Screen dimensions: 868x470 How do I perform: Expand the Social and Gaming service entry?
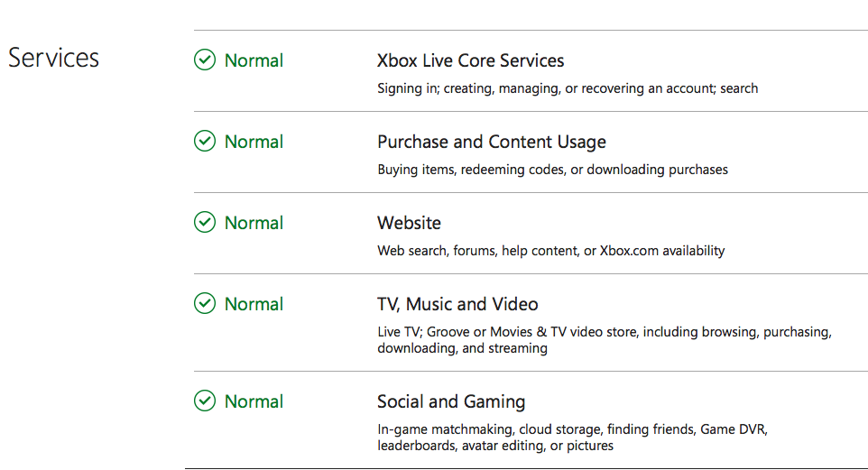pos(451,402)
